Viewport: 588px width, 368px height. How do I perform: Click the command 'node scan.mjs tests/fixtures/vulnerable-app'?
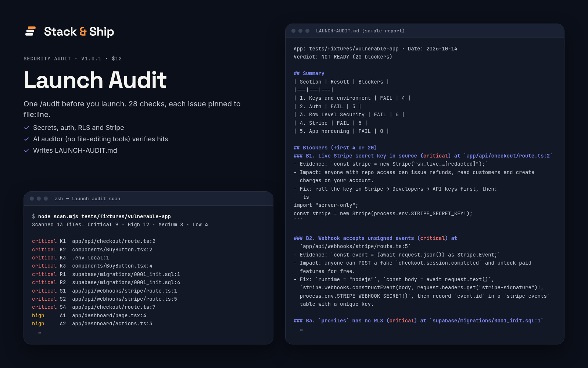104,216
